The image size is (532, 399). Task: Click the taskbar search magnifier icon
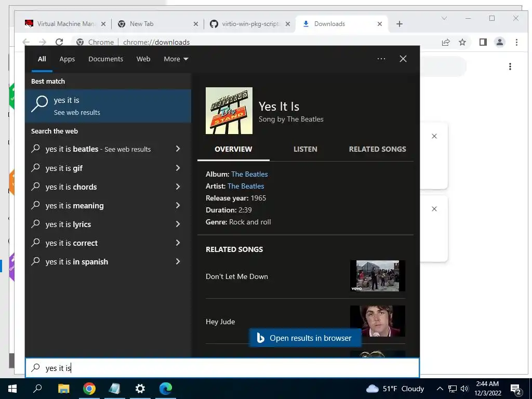[x=37, y=389]
